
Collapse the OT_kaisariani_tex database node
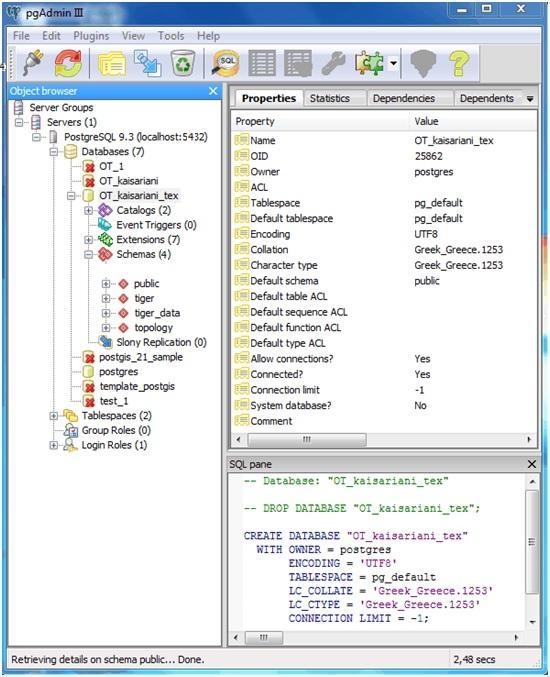(x=71, y=196)
